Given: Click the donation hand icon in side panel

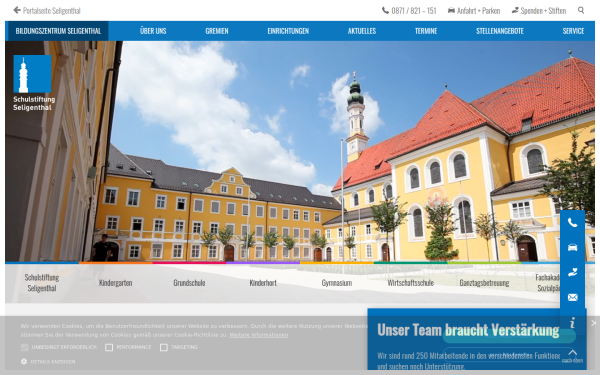Looking at the screenshot, I should (572, 272).
